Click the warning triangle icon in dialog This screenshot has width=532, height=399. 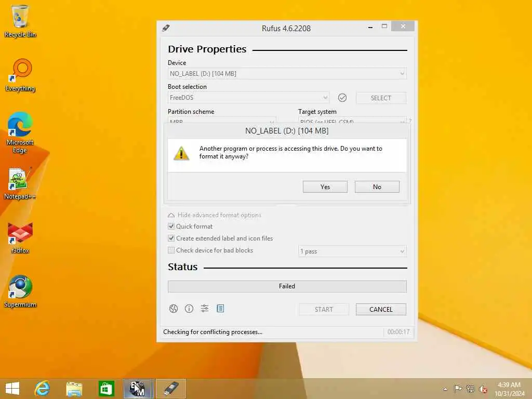tap(181, 153)
